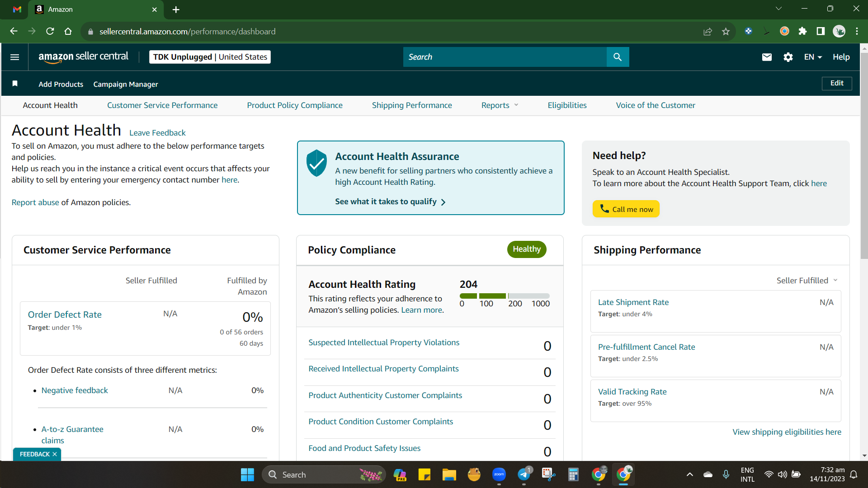Screen dimensions: 868x488
Task: Click View shipping eligibilities here
Action: pos(787,432)
